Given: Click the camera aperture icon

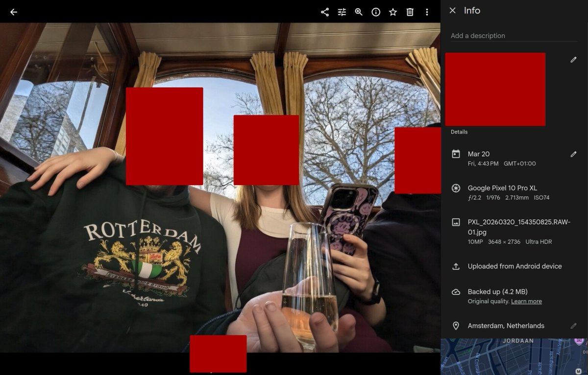Looking at the screenshot, I should coord(456,188).
